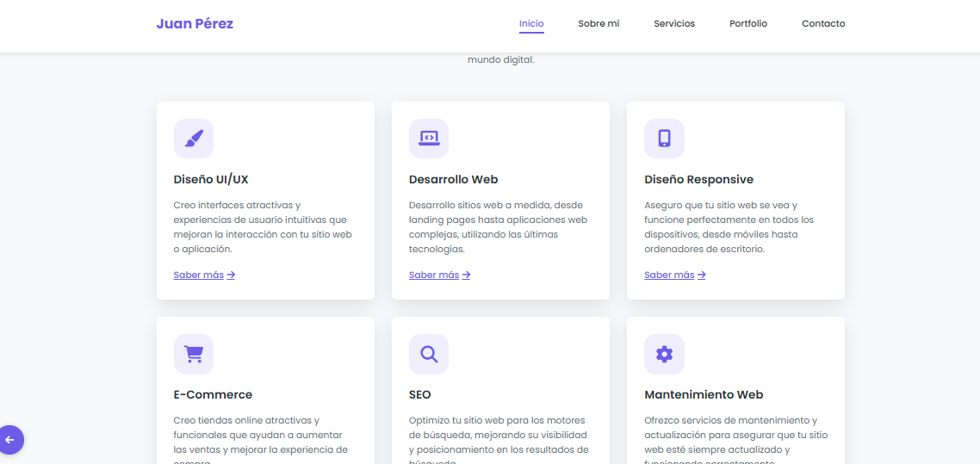
Task: Go to Sobre mí in the navbar
Action: click(599, 24)
